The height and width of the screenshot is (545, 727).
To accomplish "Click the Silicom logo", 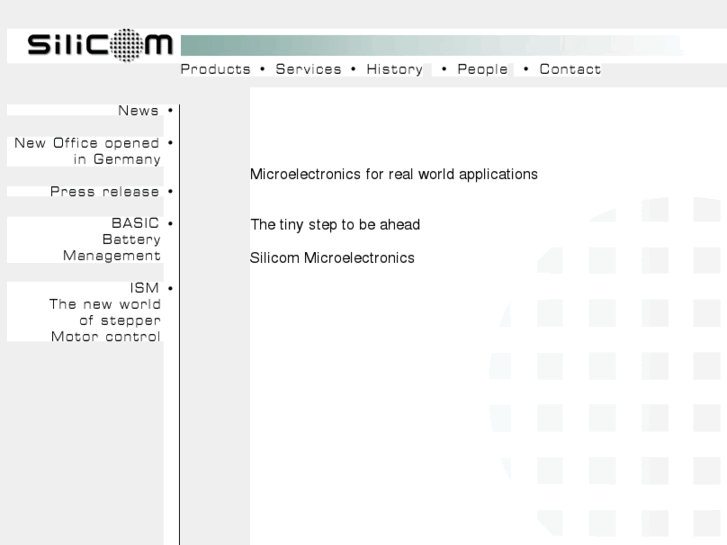I will 100,45.
